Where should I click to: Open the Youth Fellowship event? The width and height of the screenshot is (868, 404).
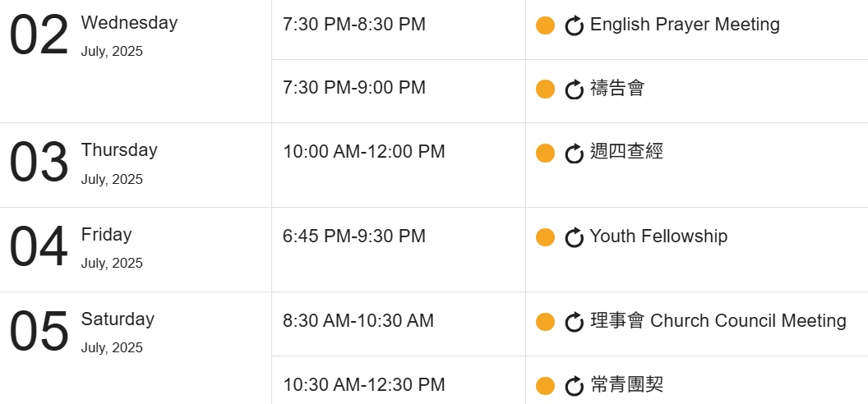point(658,236)
